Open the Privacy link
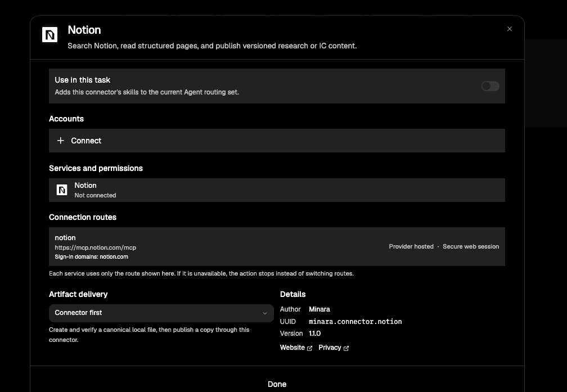 (x=330, y=348)
